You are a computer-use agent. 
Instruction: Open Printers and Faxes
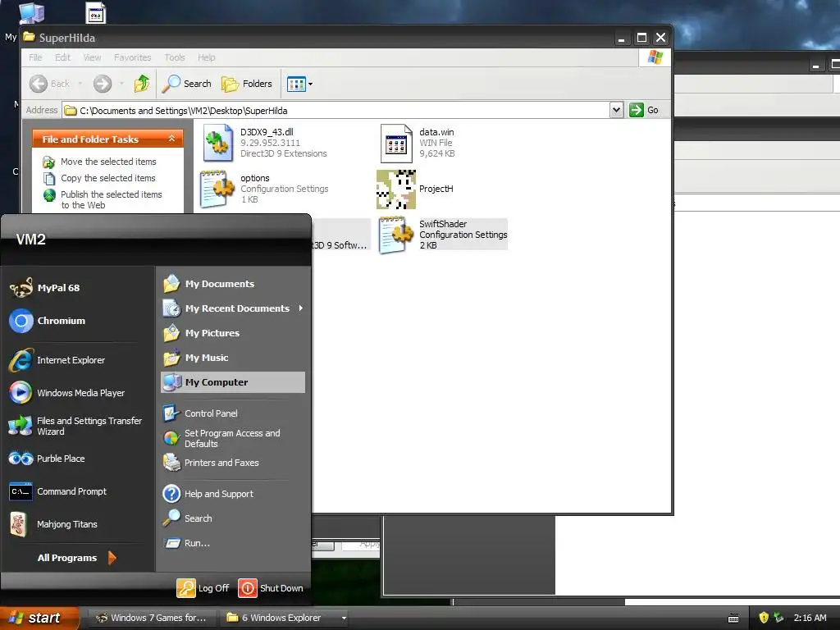click(232, 463)
